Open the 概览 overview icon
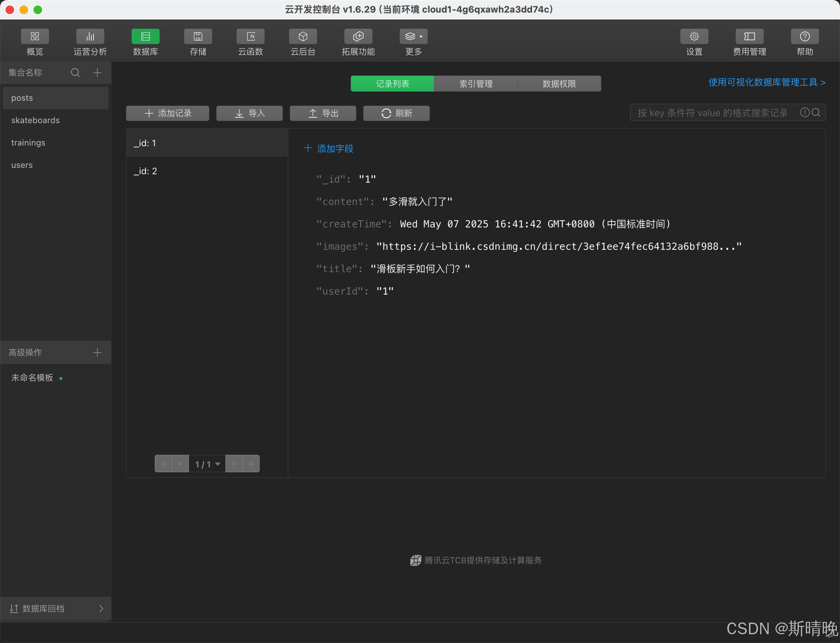The width and height of the screenshot is (840, 643). (x=34, y=37)
